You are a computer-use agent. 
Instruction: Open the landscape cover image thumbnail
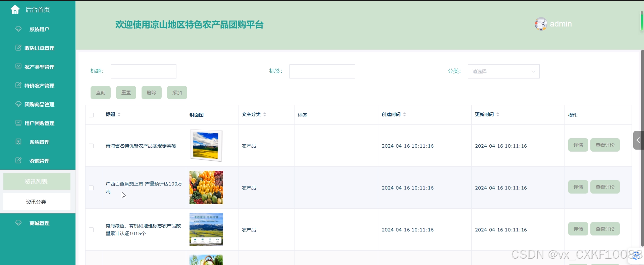(206, 146)
